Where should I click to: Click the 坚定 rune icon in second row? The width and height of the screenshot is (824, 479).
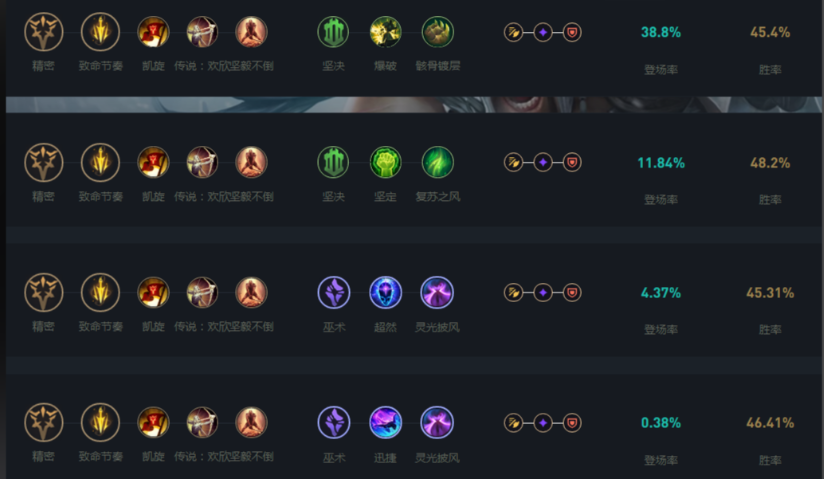click(385, 162)
